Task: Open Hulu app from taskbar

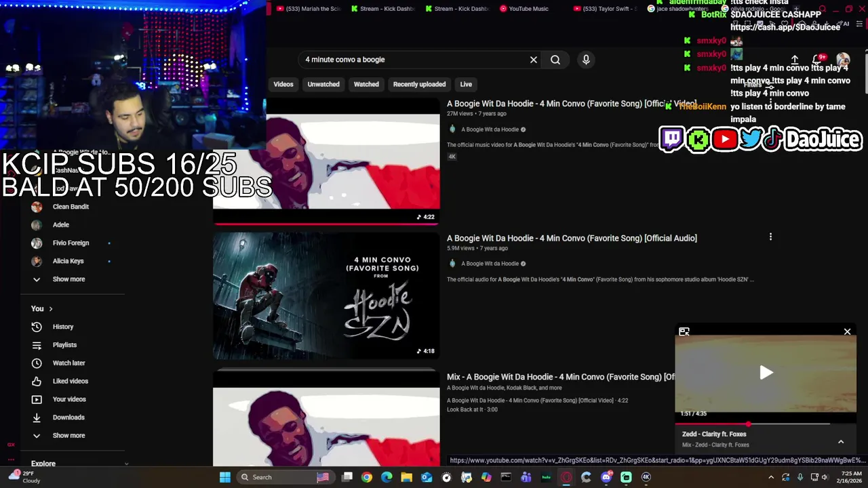Action: [x=546, y=477]
